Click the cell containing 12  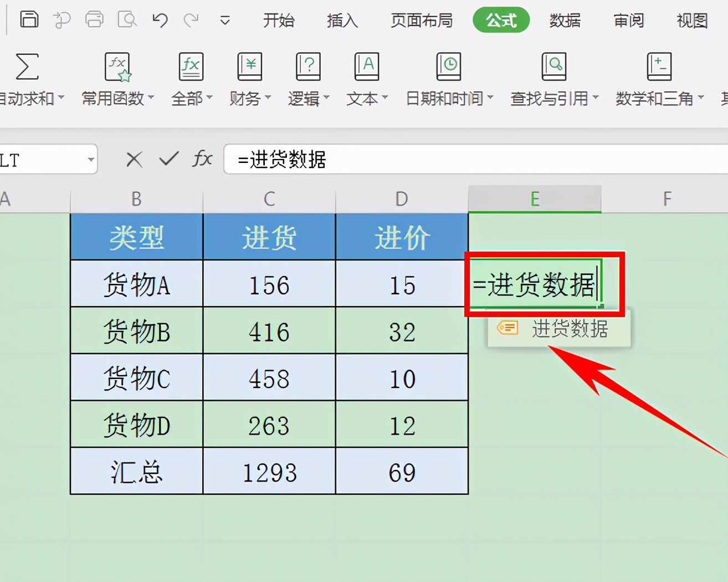402,425
